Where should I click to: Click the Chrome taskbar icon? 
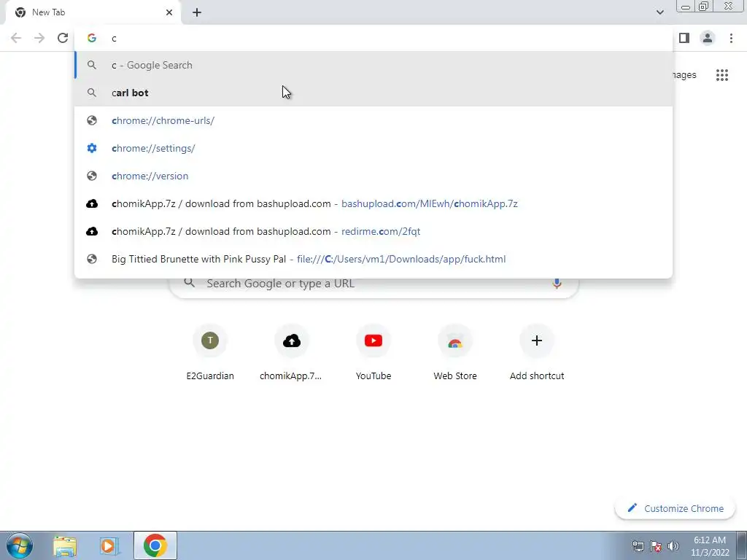(x=155, y=545)
